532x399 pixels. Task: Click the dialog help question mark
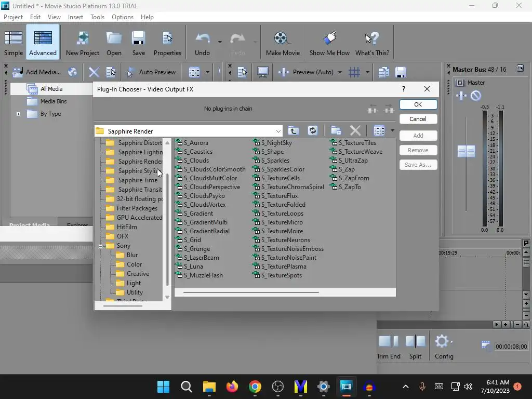point(403,89)
